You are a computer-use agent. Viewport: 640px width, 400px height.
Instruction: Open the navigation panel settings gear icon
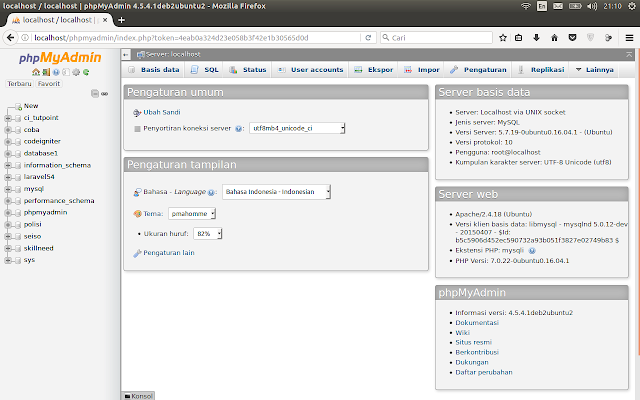(x=76, y=72)
